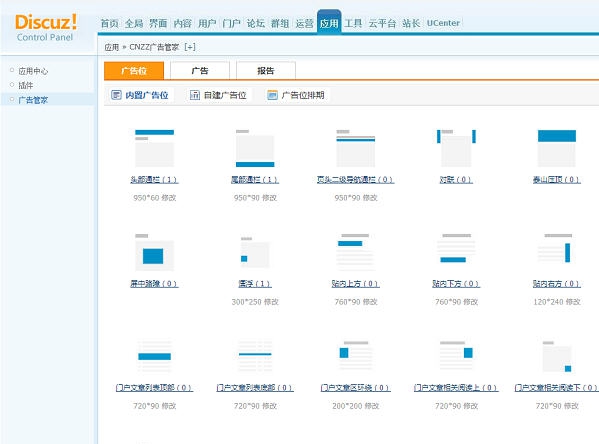
Task: Open the 尾部通栏 (1) link
Action: [x=255, y=180]
